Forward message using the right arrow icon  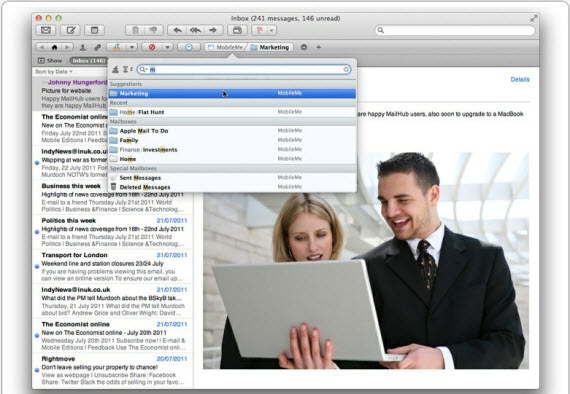coord(213,30)
